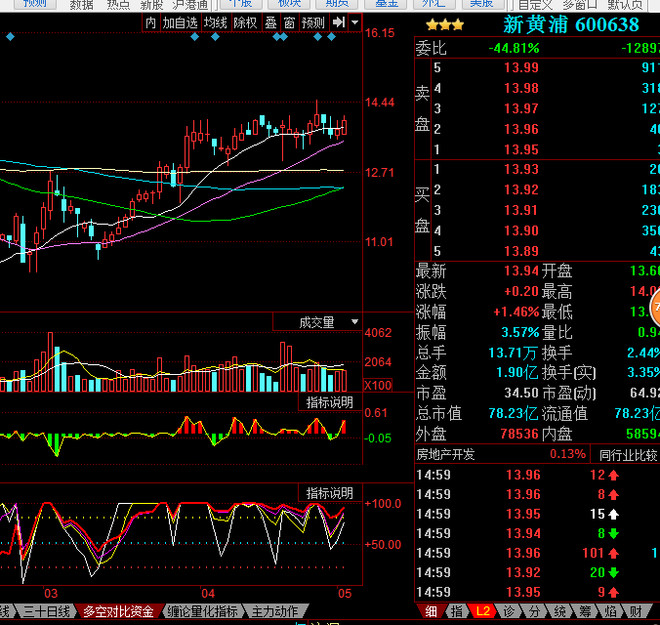The width and height of the screenshot is (660, 625).
Task: Select the 焰 tab
Action: point(611,611)
